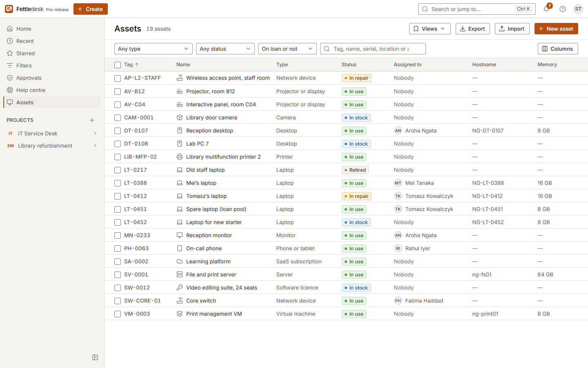Open Help centre in sidebar
The height and width of the screenshot is (368, 588).
[52, 90]
